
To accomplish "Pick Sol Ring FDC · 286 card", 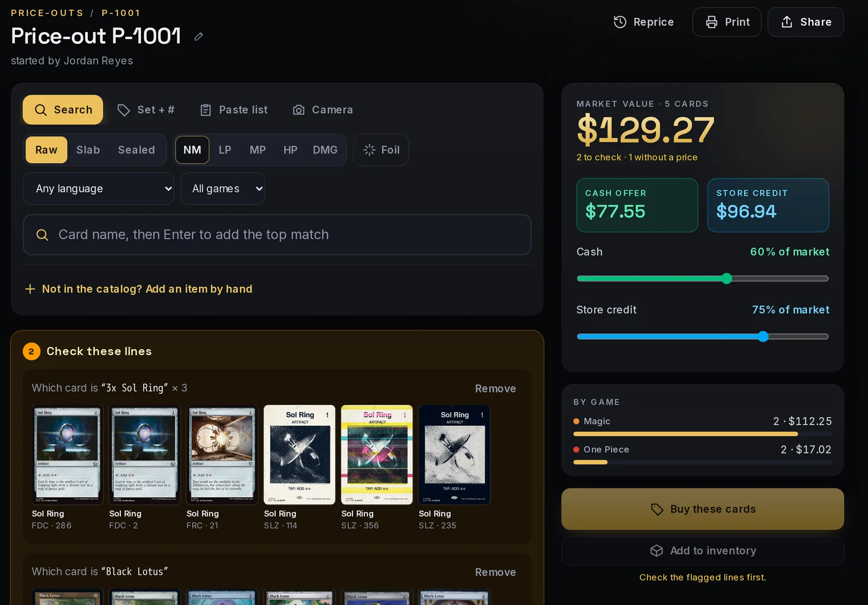I will pyautogui.click(x=68, y=468).
